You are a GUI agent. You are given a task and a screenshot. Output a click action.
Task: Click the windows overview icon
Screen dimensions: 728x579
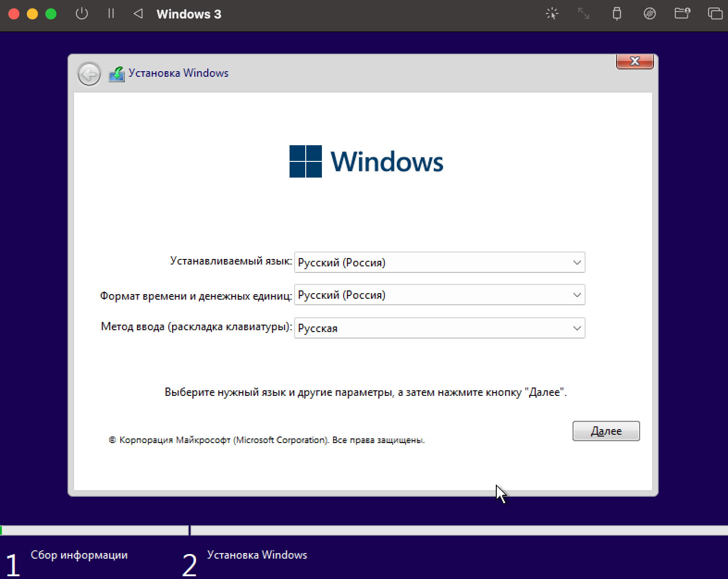[x=715, y=13]
